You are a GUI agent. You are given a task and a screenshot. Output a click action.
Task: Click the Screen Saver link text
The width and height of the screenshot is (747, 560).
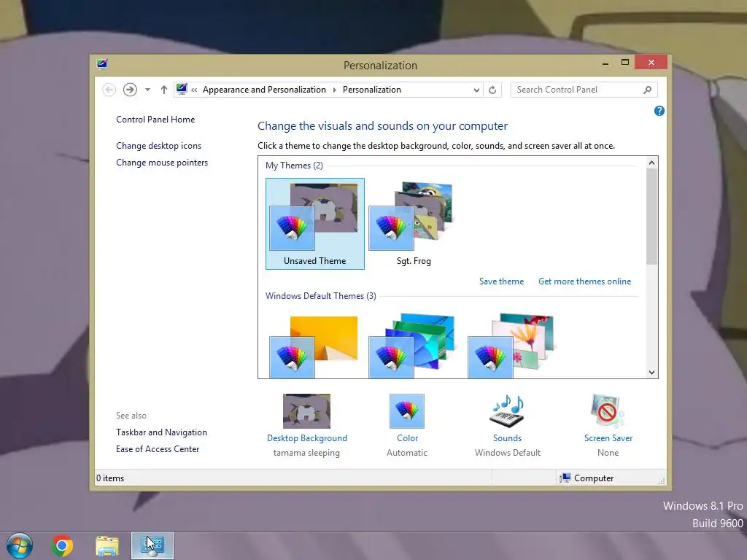608,438
